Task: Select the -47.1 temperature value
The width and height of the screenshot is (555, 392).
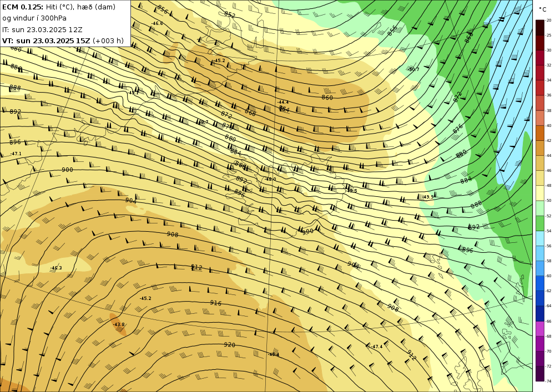Action: 16,154
